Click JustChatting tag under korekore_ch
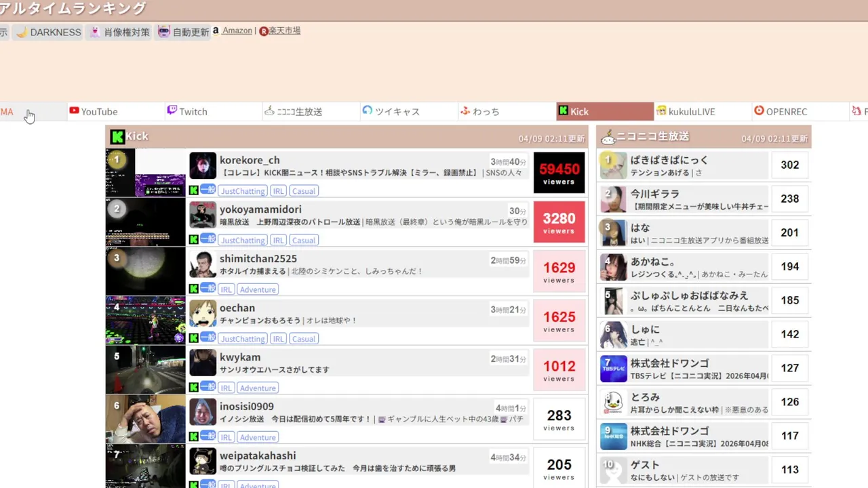The width and height of the screenshot is (868, 488). 243,191
